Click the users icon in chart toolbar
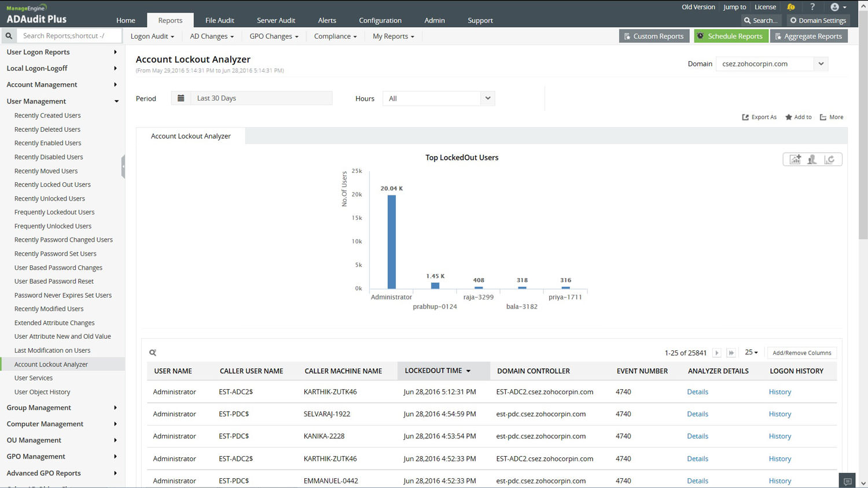 [812, 160]
